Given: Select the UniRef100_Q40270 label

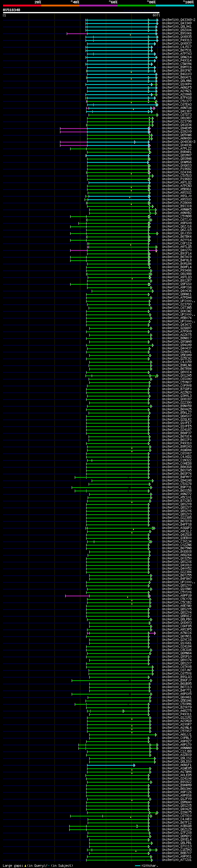Looking at the screenshot, I should [x=176, y=250].
